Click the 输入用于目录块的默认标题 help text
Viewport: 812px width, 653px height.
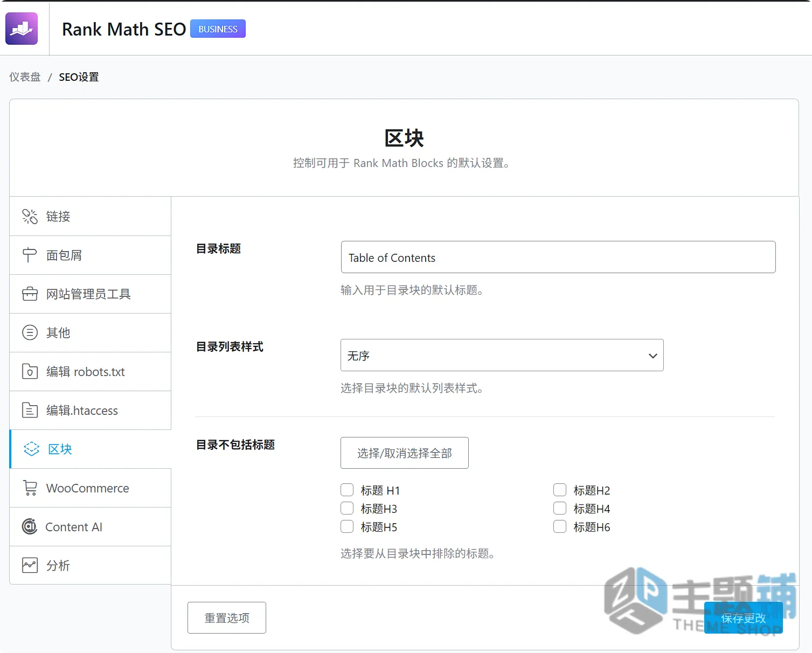[412, 290]
